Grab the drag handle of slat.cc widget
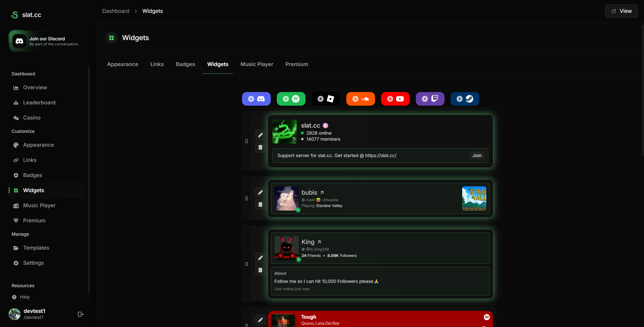Image resolution: width=644 pixels, height=327 pixels. pyautogui.click(x=247, y=141)
